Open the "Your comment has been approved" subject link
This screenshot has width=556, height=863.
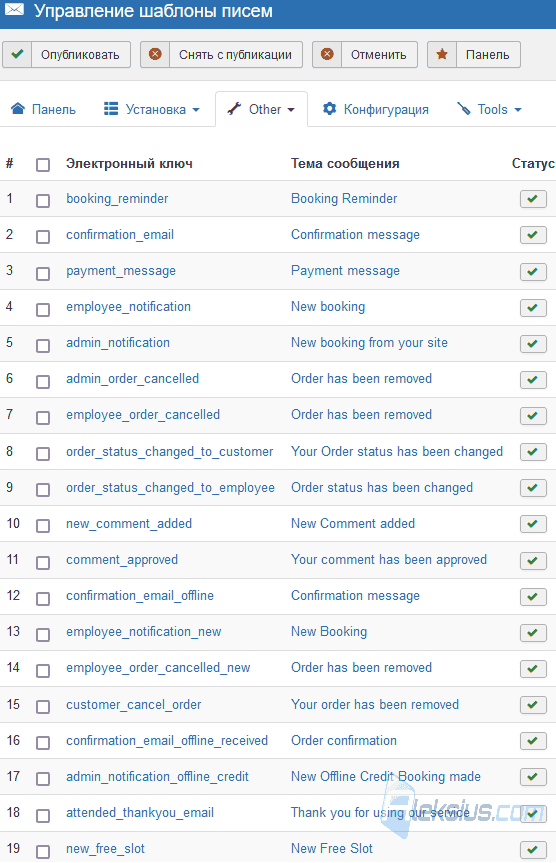[x=389, y=560]
